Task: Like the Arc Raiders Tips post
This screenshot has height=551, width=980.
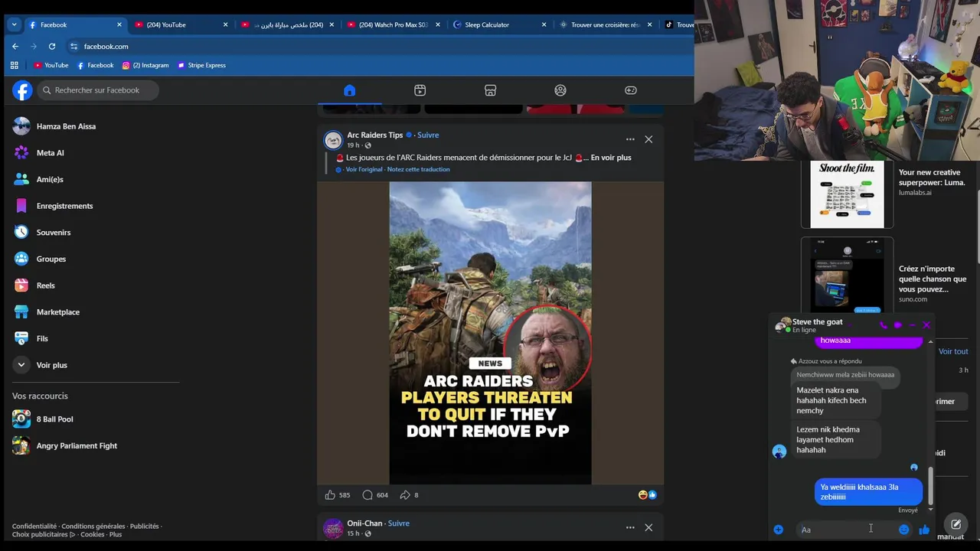Action: tap(337, 495)
